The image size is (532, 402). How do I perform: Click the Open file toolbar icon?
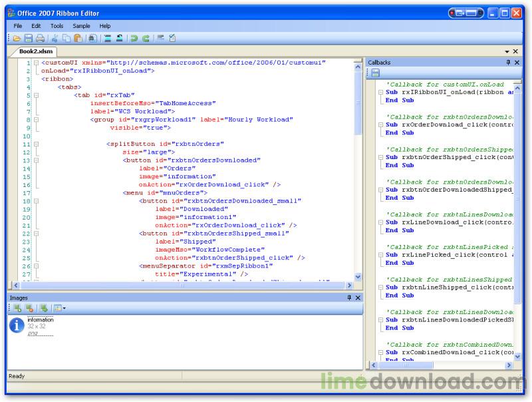[16, 39]
